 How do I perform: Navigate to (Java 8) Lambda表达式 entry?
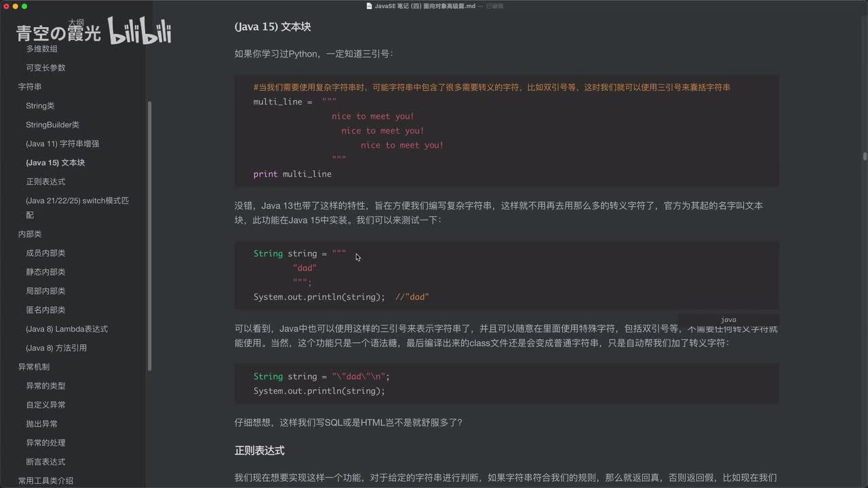(x=66, y=329)
